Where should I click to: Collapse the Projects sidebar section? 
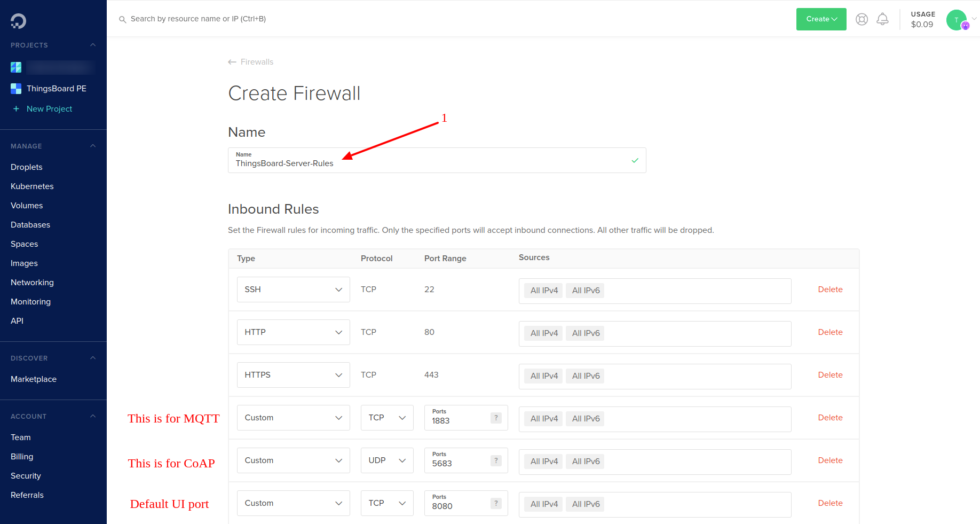[x=93, y=45]
